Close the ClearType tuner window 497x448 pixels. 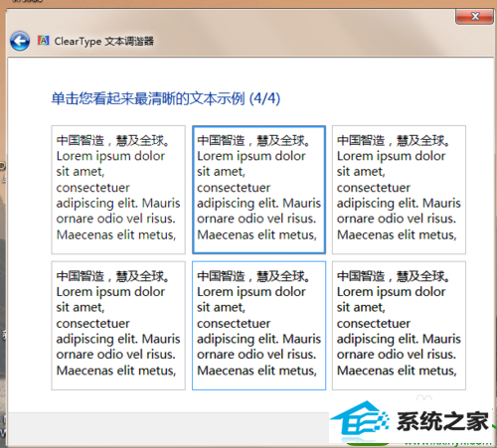coord(474,17)
